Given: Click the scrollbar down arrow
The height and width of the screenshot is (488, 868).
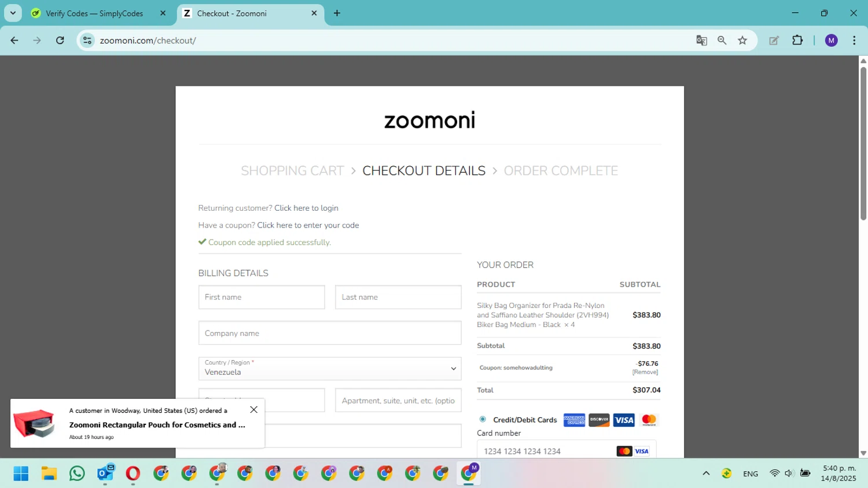Looking at the screenshot, I should [863, 454].
